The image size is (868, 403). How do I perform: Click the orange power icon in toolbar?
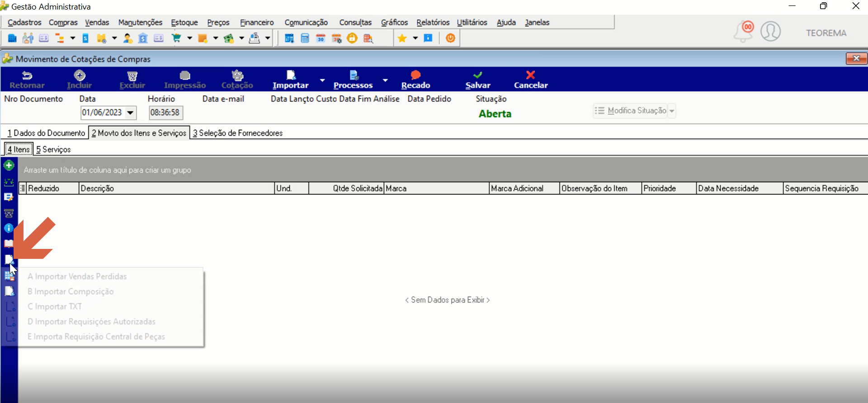pyautogui.click(x=450, y=38)
